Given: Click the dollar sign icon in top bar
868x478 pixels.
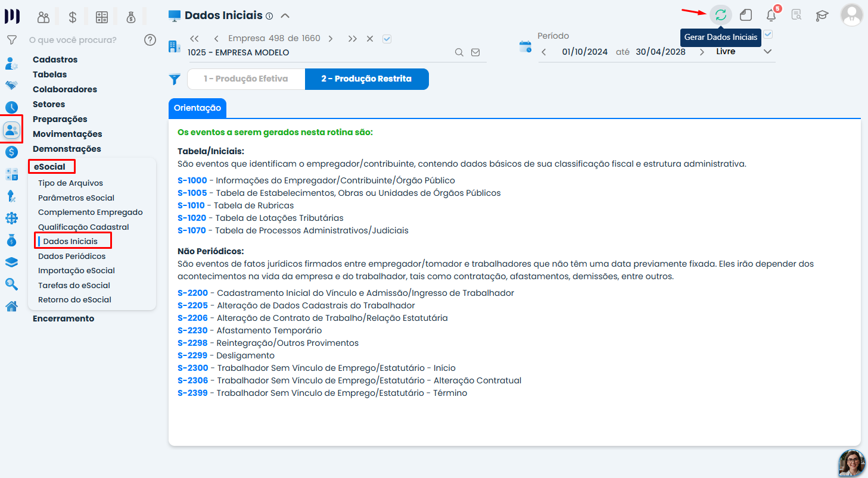Looking at the screenshot, I should coord(73,17).
